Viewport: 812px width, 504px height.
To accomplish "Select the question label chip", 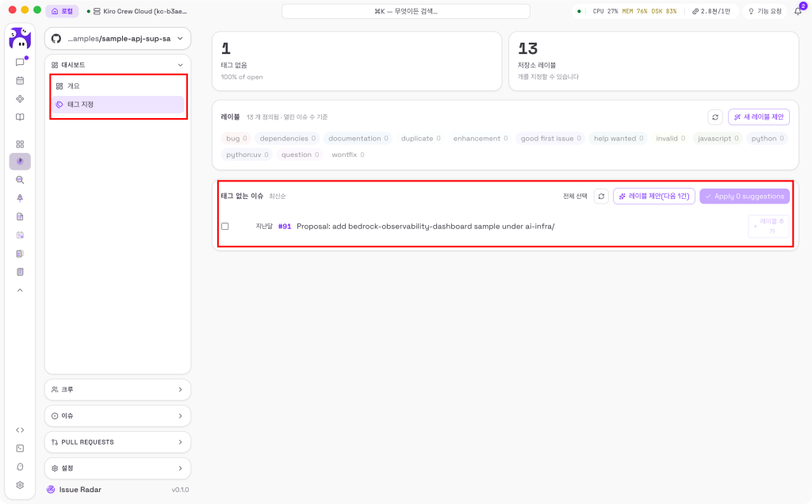I will point(300,155).
